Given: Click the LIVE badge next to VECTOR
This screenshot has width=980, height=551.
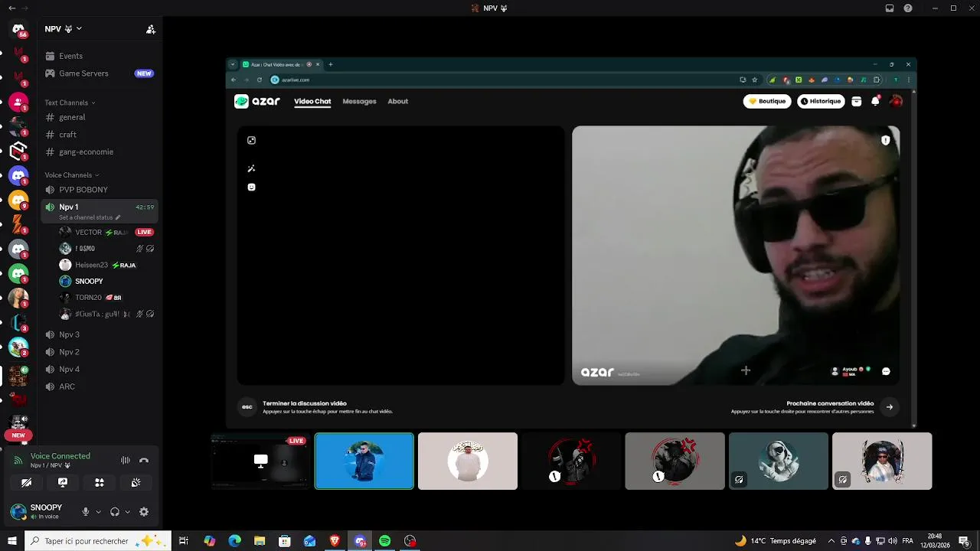Looking at the screenshot, I should (144, 232).
